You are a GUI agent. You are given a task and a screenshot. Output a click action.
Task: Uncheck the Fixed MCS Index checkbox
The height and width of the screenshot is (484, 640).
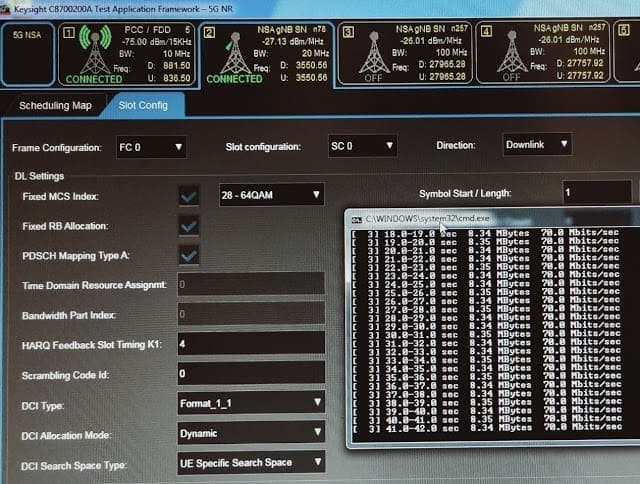pos(189,197)
